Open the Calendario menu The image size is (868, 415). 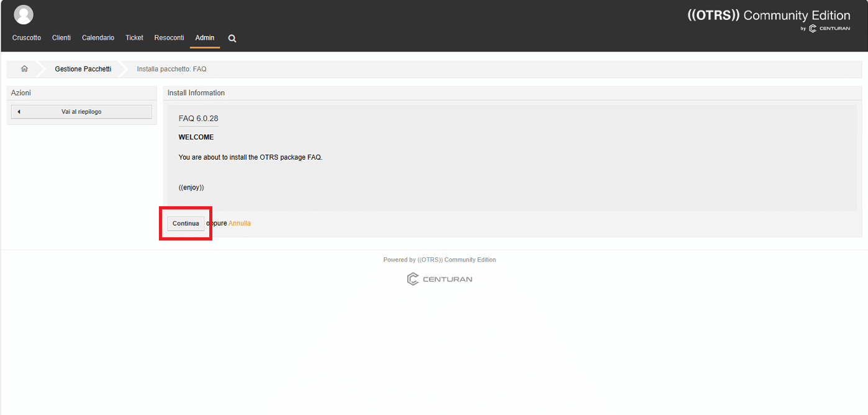pos(98,38)
